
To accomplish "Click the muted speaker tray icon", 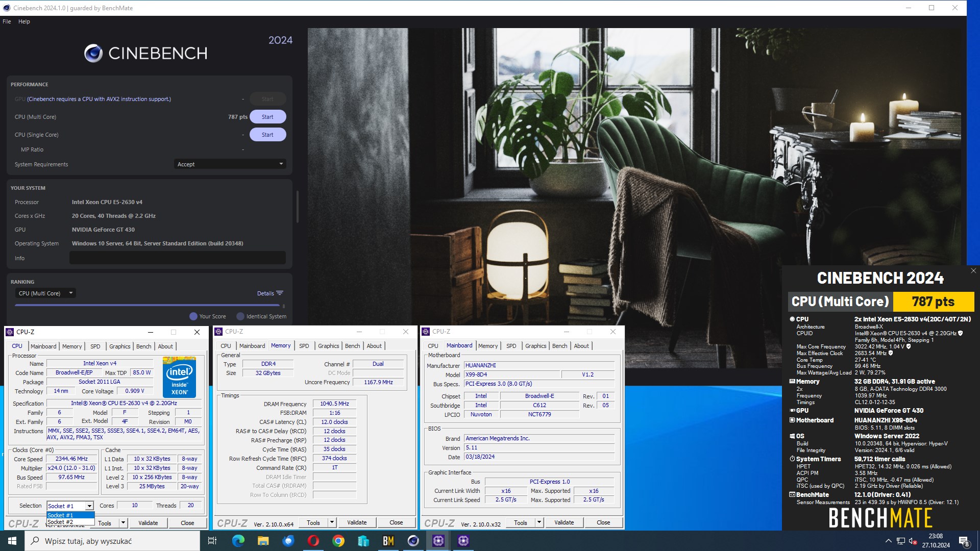I will (913, 541).
